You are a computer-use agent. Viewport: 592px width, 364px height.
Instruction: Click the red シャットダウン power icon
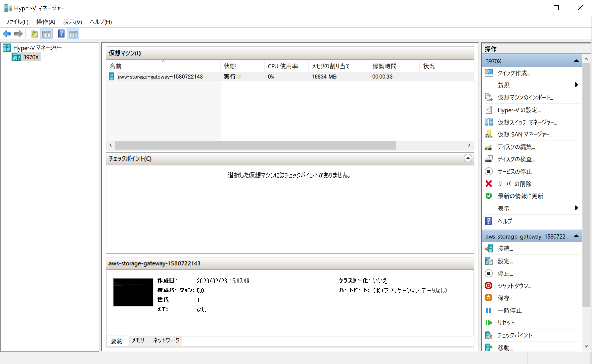click(489, 286)
